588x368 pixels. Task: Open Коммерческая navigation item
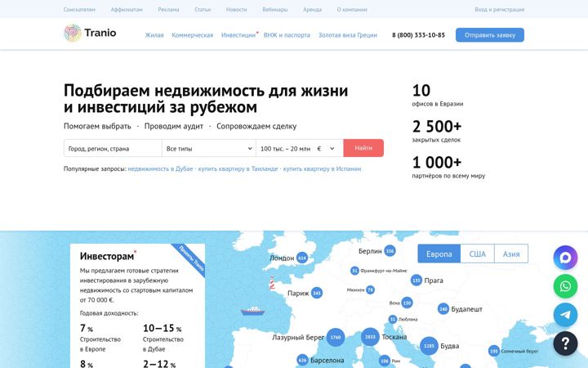click(x=193, y=35)
